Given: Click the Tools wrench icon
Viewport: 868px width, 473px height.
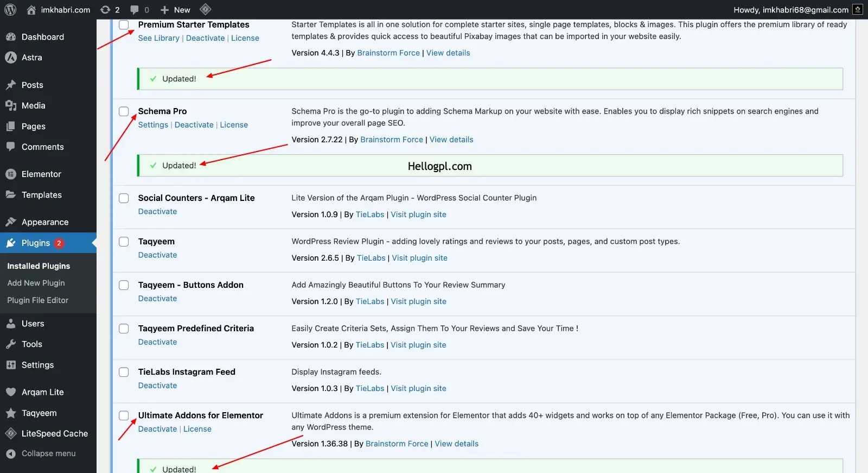Looking at the screenshot, I should [11, 344].
